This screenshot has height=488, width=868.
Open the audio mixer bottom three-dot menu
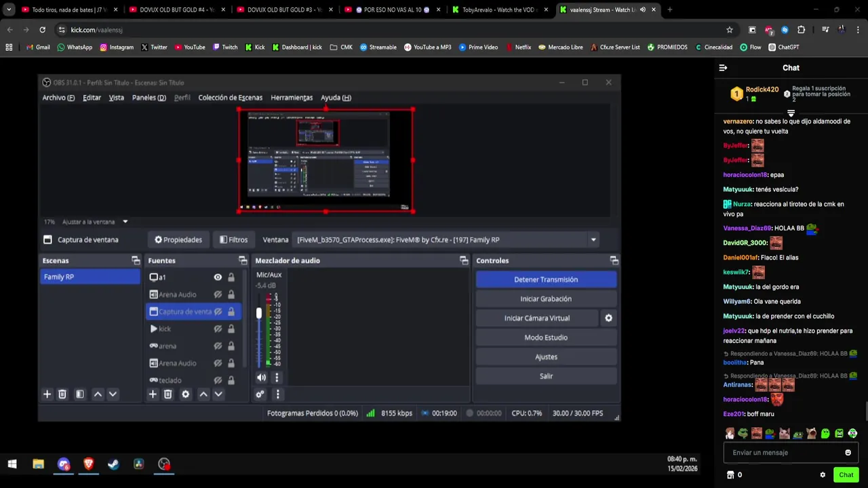click(x=277, y=394)
